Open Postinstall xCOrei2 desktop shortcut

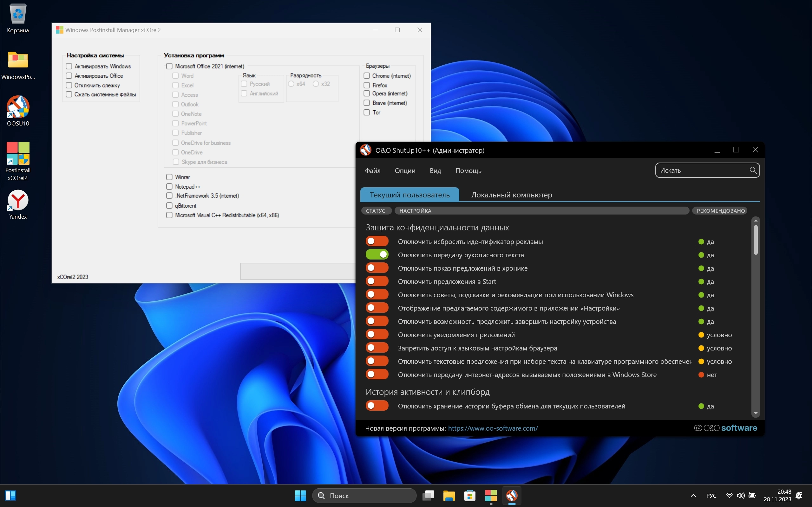(18, 154)
